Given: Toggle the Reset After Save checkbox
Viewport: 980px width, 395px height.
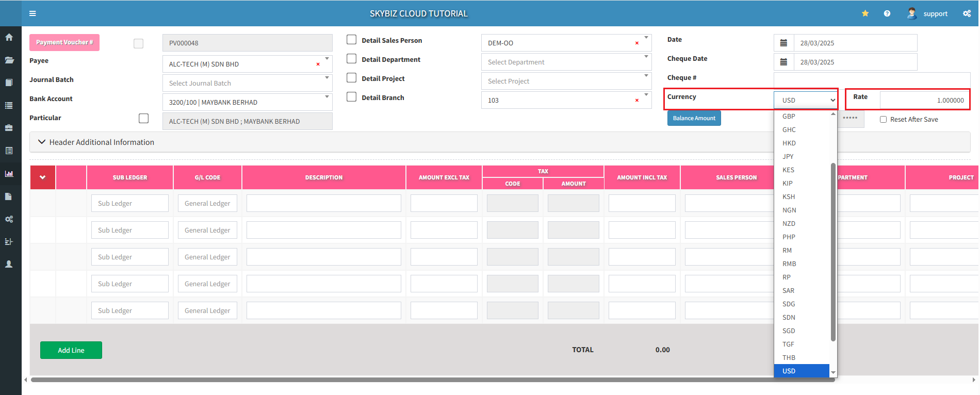Looking at the screenshot, I should click(x=883, y=120).
